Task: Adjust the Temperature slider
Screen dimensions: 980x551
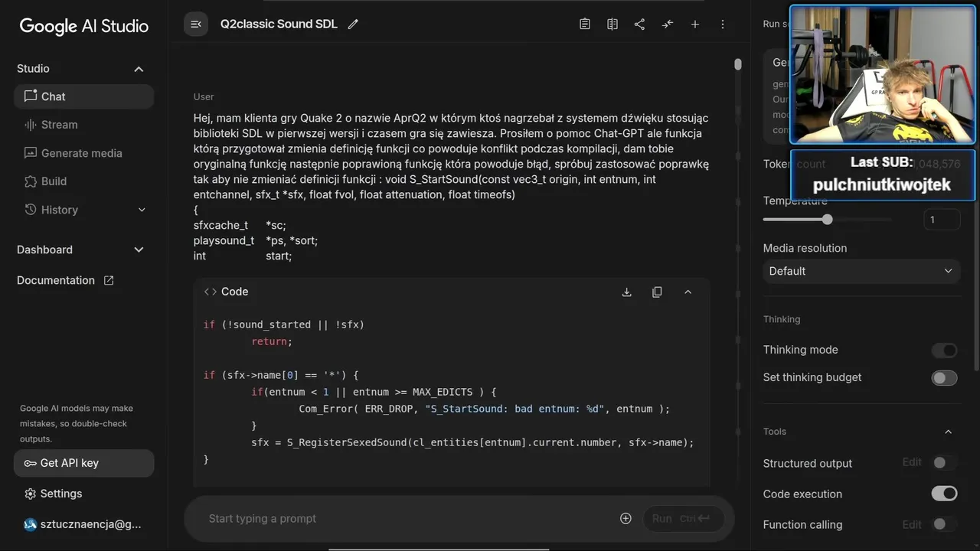Action: [x=827, y=220]
